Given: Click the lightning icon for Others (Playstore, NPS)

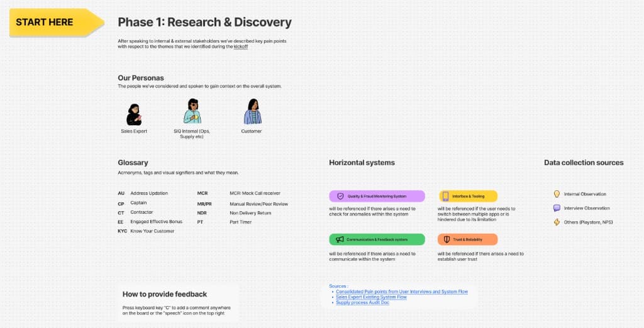Looking at the screenshot, I should click(557, 222).
